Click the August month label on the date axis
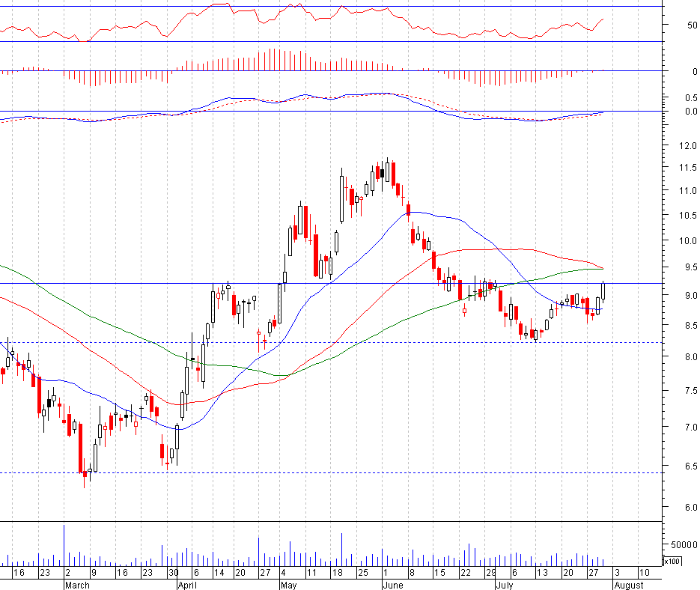 [629, 585]
